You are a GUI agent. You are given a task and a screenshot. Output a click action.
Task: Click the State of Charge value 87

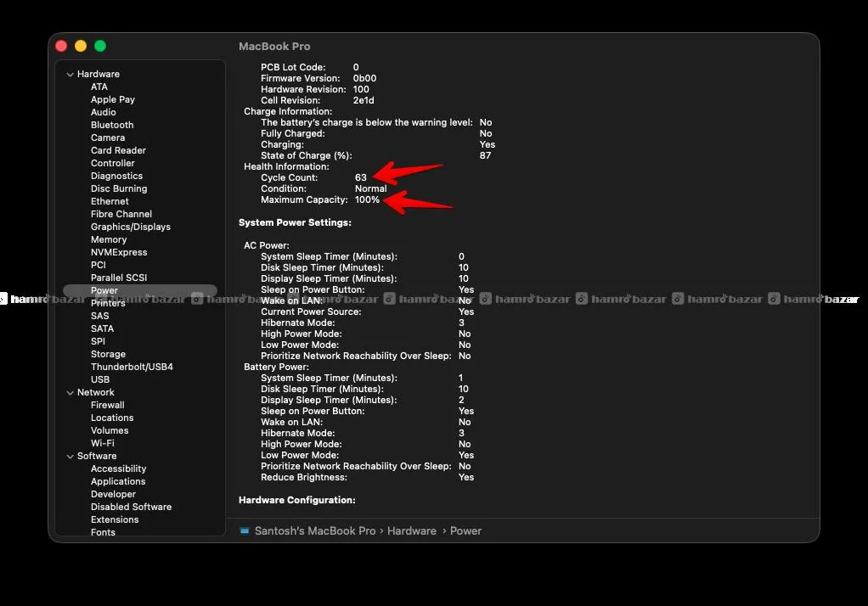(x=486, y=155)
